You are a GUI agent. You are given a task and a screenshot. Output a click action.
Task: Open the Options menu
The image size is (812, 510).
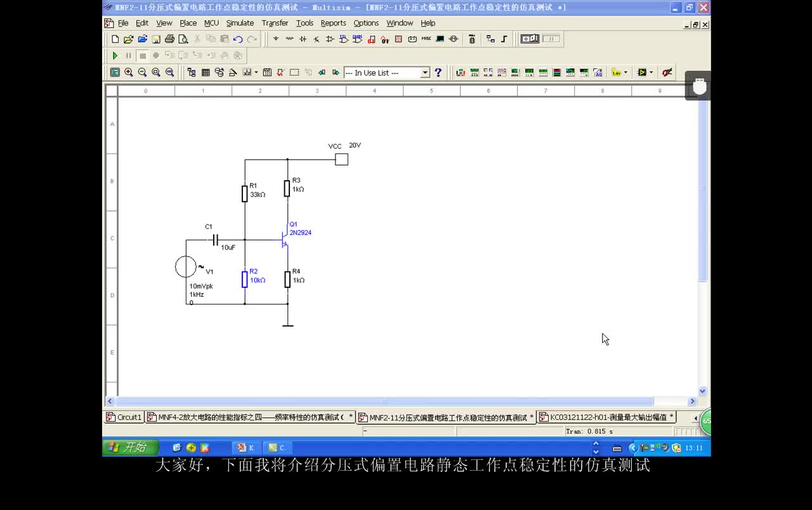[366, 23]
